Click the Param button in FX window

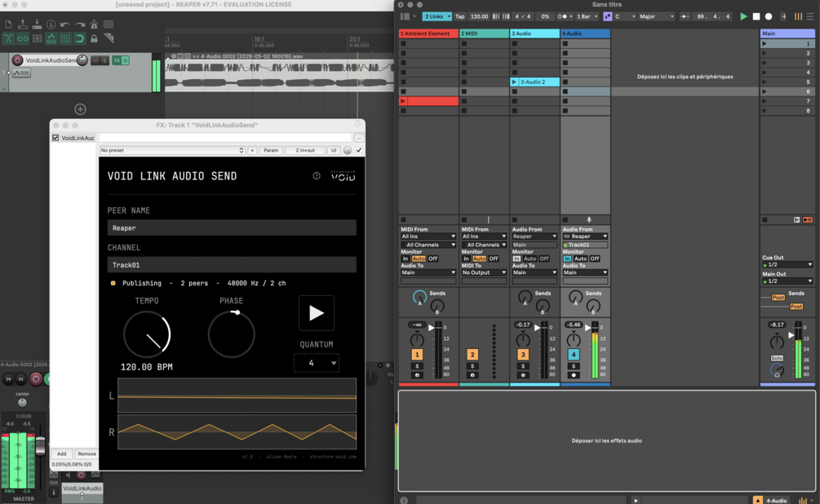(x=271, y=151)
